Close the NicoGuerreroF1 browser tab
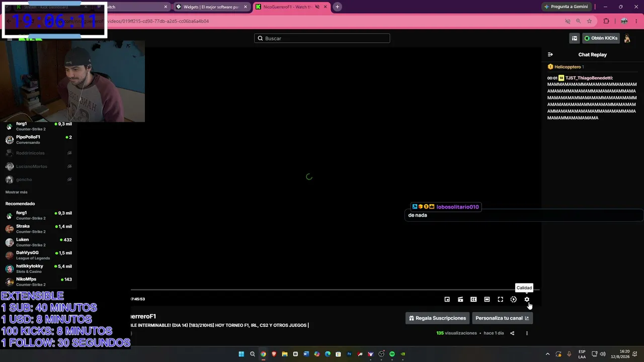This screenshot has height=362, width=644. coord(326,7)
